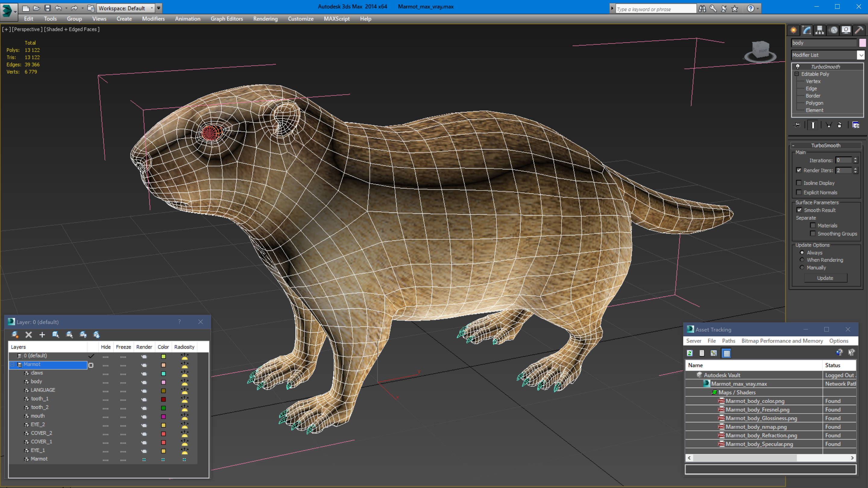Click the New Scene icon
This screenshot has height=488, width=868.
click(26, 8)
